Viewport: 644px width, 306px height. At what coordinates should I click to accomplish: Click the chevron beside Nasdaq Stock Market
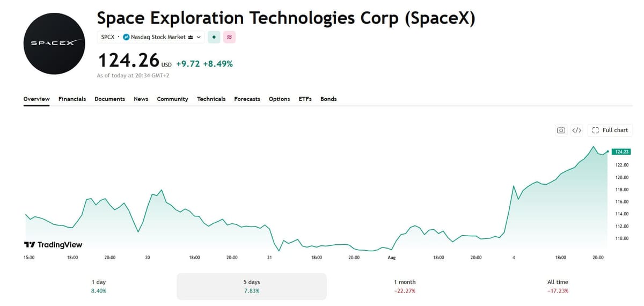(x=199, y=37)
